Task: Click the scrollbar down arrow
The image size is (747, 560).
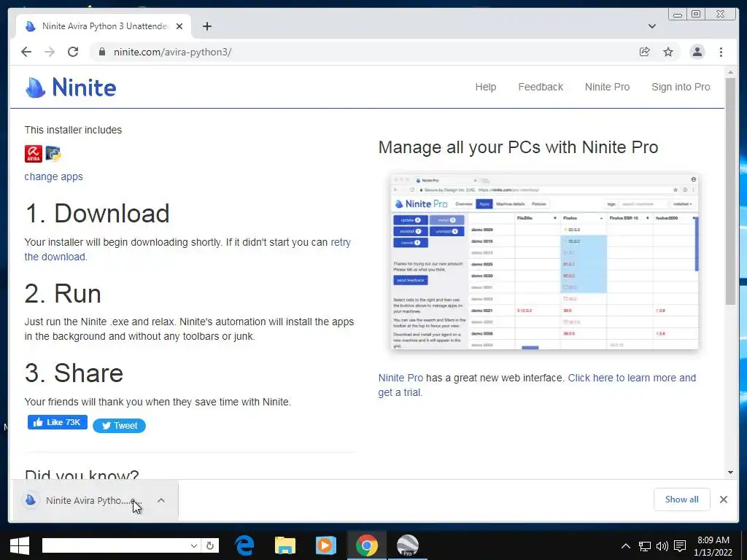Action: pyautogui.click(x=730, y=472)
